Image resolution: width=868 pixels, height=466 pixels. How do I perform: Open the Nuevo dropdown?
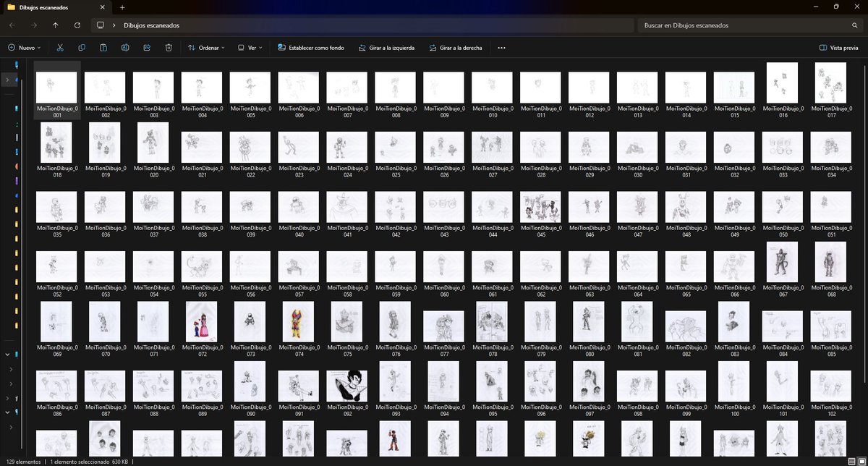point(24,48)
